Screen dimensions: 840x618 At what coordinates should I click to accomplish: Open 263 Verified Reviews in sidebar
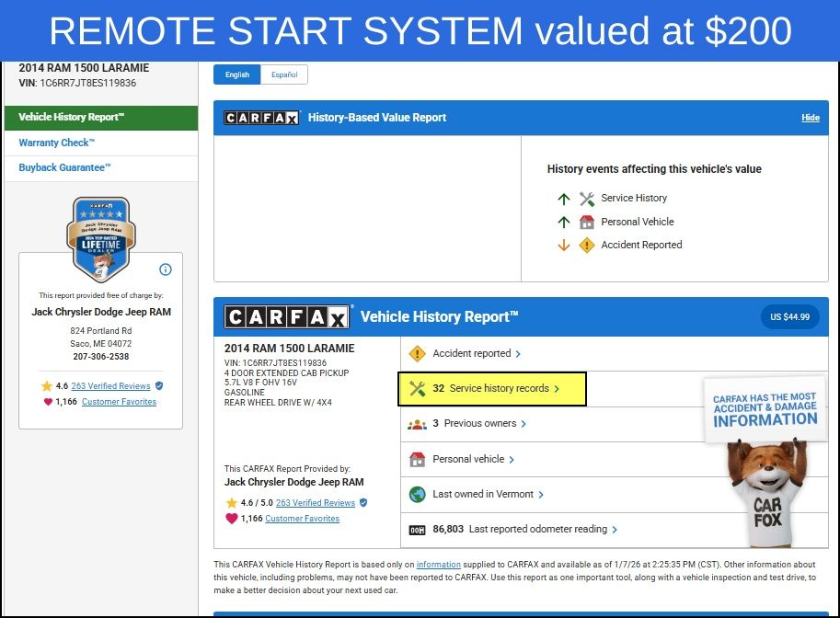[110, 386]
